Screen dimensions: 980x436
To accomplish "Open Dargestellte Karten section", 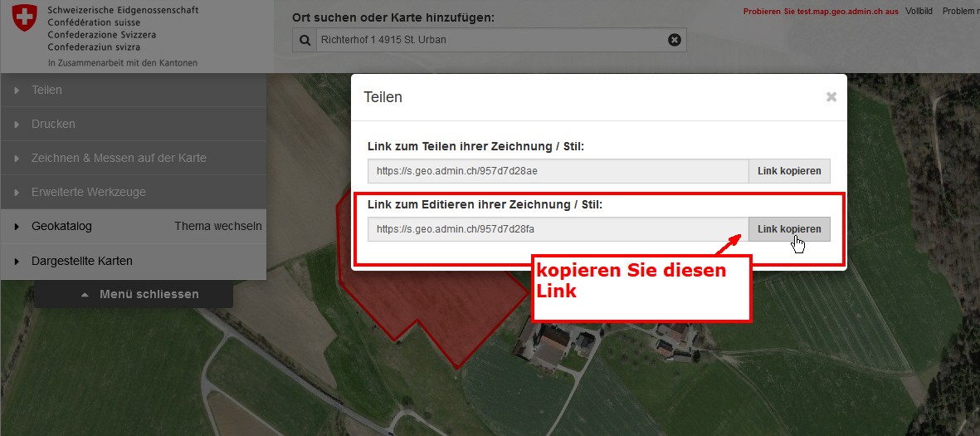I will (x=133, y=261).
